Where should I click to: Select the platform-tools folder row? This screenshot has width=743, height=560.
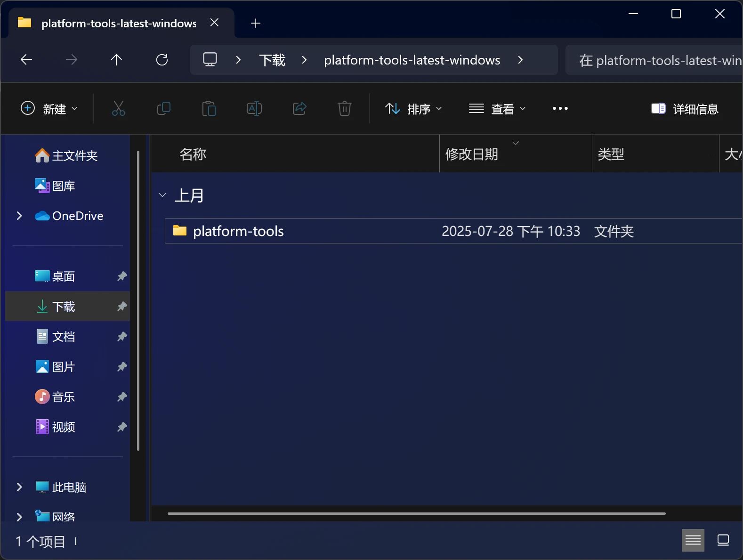pyautogui.click(x=453, y=231)
